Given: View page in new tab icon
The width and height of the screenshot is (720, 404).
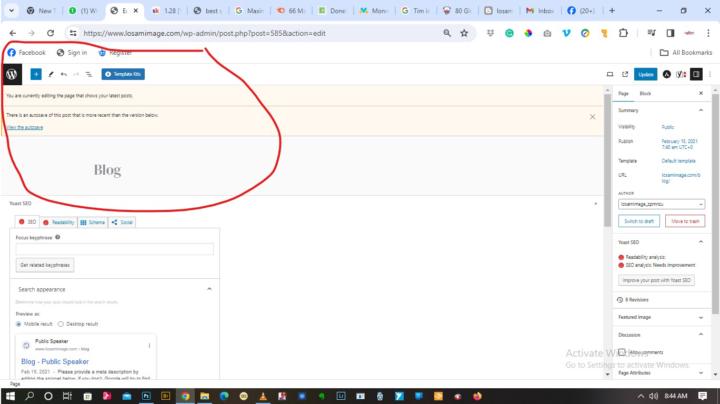Looking at the screenshot, I should [625, 74].
